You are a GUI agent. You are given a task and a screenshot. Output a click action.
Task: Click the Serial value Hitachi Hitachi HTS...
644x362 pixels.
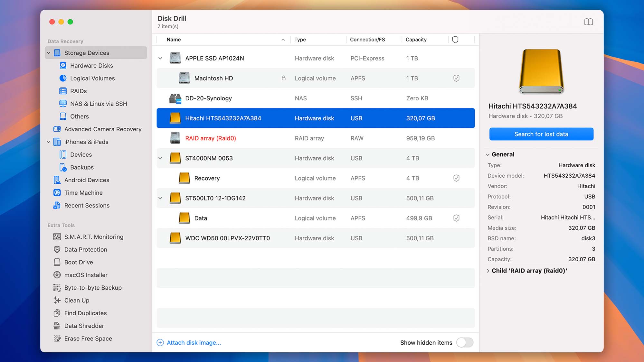pos(568,218)
